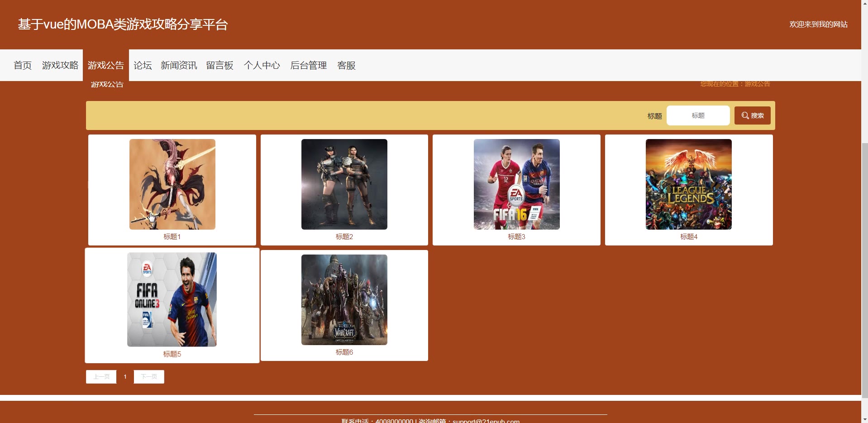The image size is (868, 423).
Task: Open the FIFA 16 cover thumbnail
Action: pos(517,184)
